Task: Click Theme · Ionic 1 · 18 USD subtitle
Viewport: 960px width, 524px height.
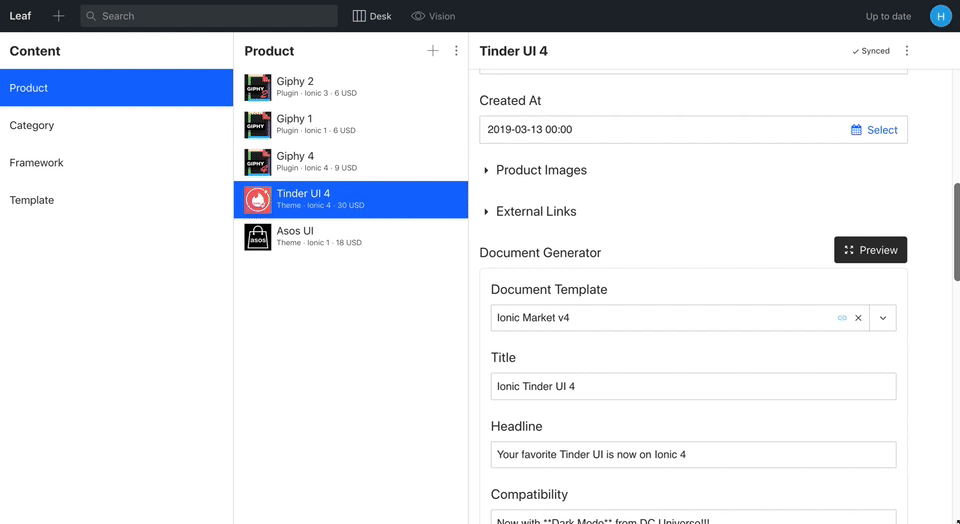Action: 319,242
